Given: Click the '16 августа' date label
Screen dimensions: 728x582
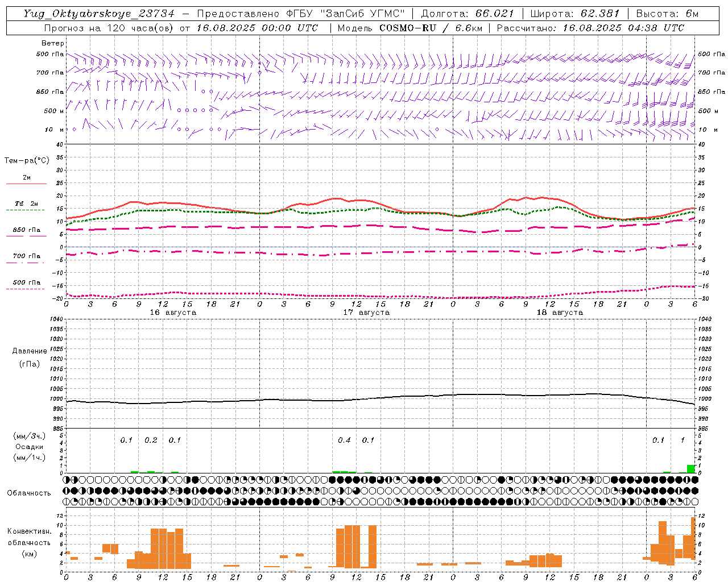Looking at the screenshot, I should [x=173, y=313].
